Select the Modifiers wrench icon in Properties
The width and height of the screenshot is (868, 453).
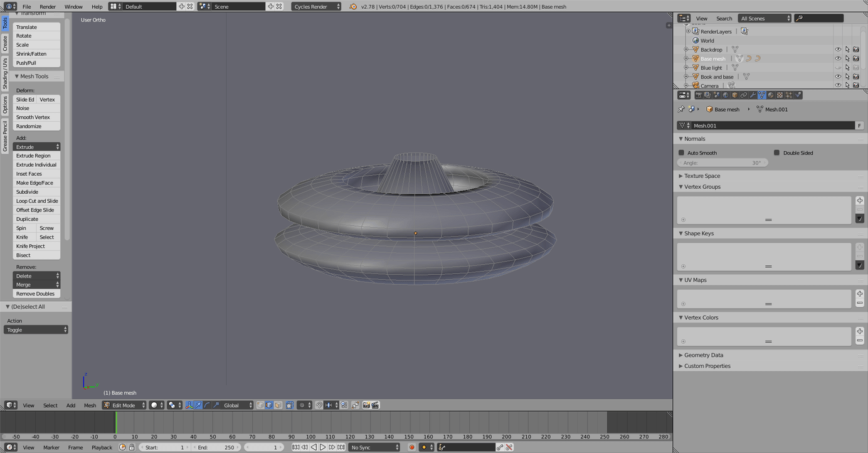click(752, 95)
